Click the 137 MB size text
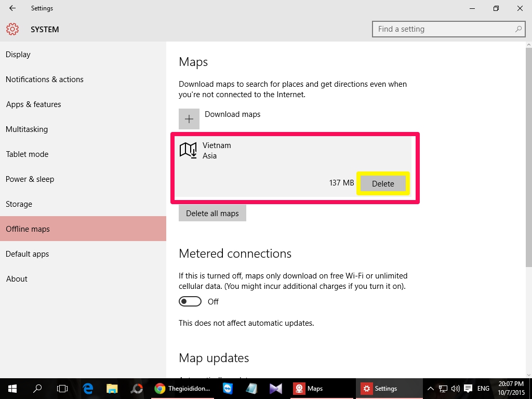Screen dimensions: 532x399 341,183
